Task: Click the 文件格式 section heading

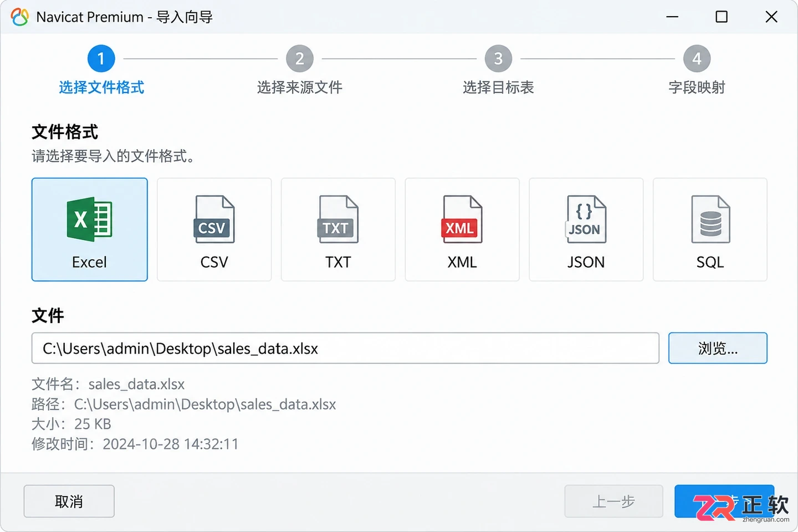Action: (x=65, y=132)
